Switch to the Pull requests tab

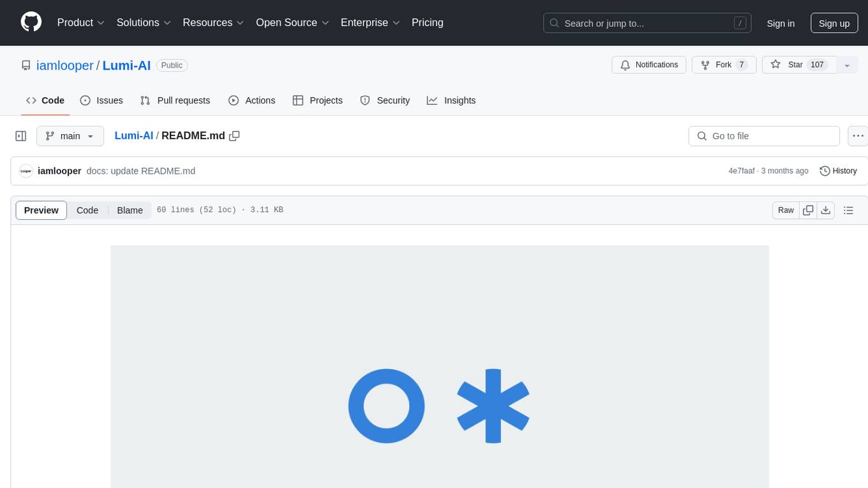coord(175,100)
